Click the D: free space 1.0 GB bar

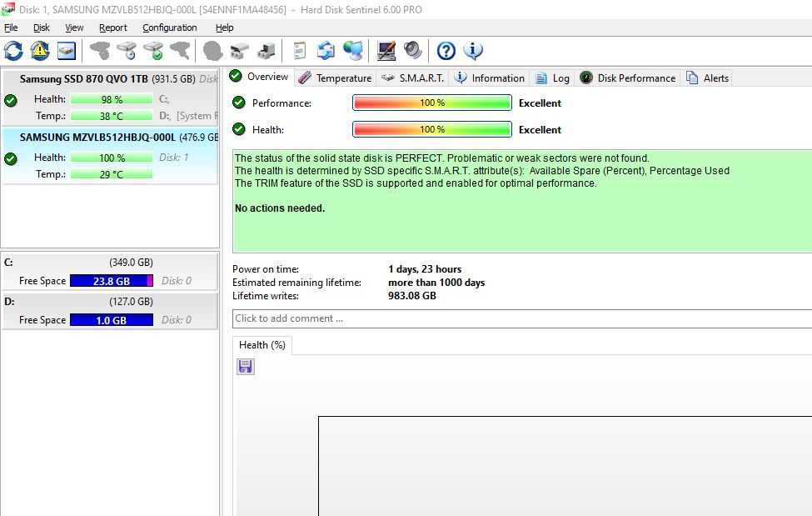(x=112, y=320)
